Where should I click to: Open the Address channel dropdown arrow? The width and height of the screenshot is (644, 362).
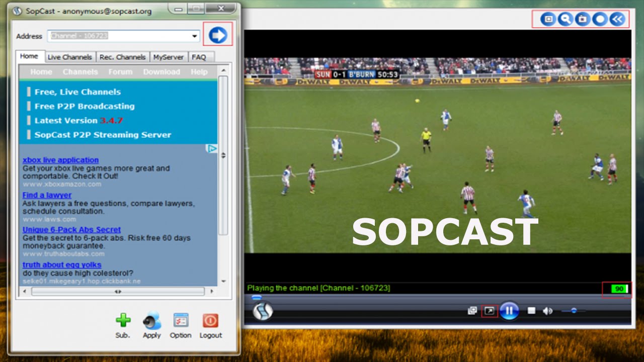[x=195, y=36]
